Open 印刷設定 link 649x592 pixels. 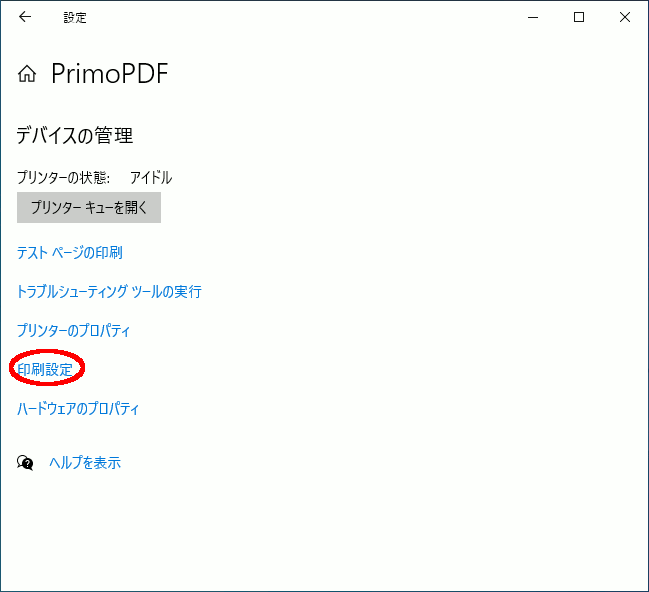[x=45, y=369]
